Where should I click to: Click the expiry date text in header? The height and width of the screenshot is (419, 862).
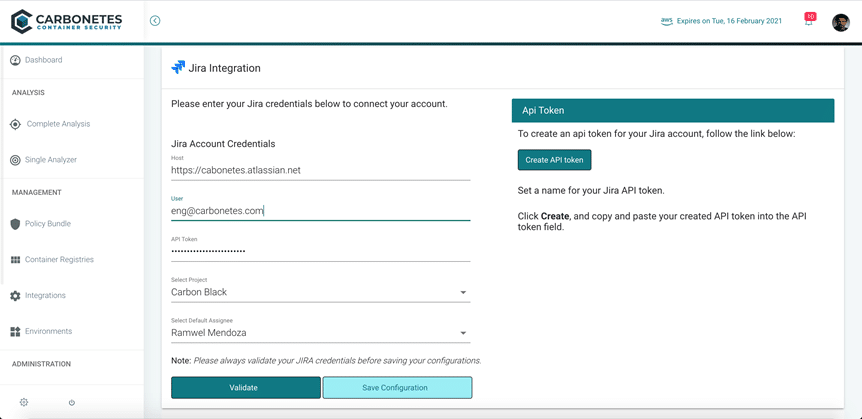click(x=731, y=21)
